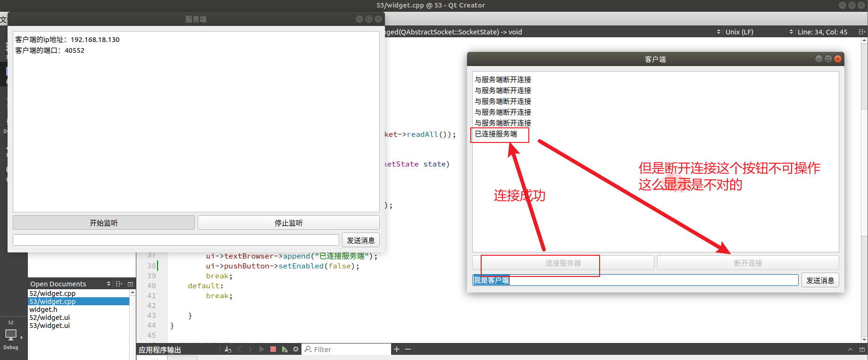Select 53/widget.cpp in Open Documents

pyautogui.click(x=79, y=301)
